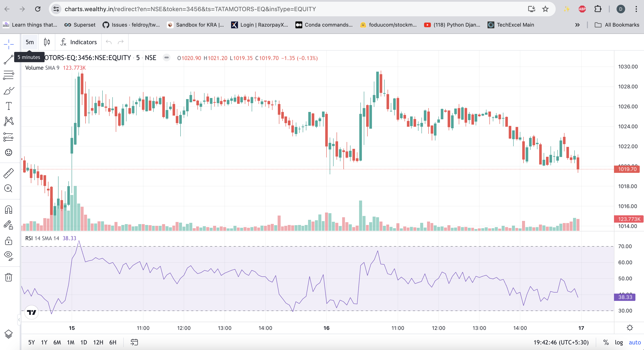644x350 pixels.
Task: Open the Superset bookmark
Action: click(80, 25)
